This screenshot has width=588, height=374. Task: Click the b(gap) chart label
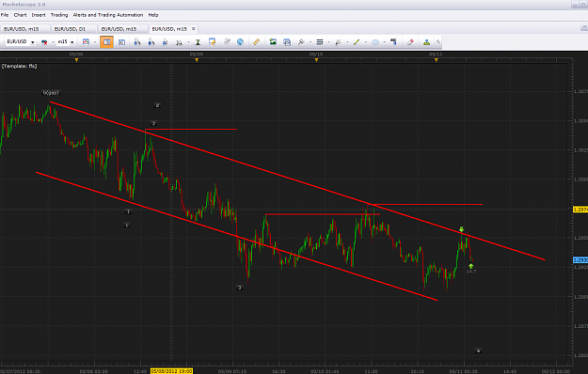coord(51,92)
